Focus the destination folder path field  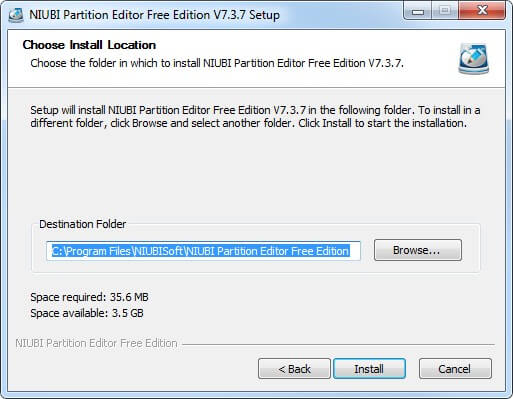pos(203,251)
